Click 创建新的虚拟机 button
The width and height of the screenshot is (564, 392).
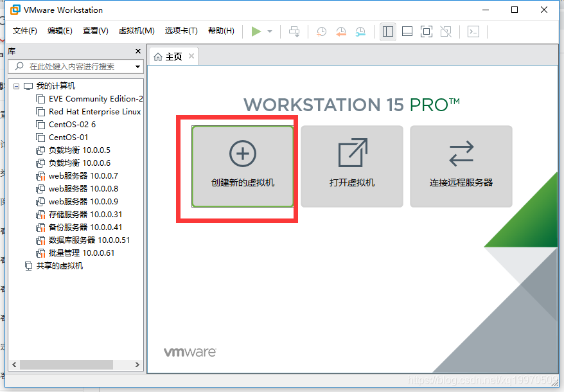pos(243,166)
